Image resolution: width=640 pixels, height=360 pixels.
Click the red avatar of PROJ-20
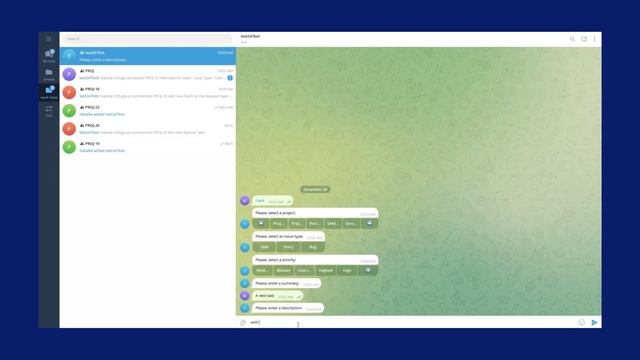point(69,129)
